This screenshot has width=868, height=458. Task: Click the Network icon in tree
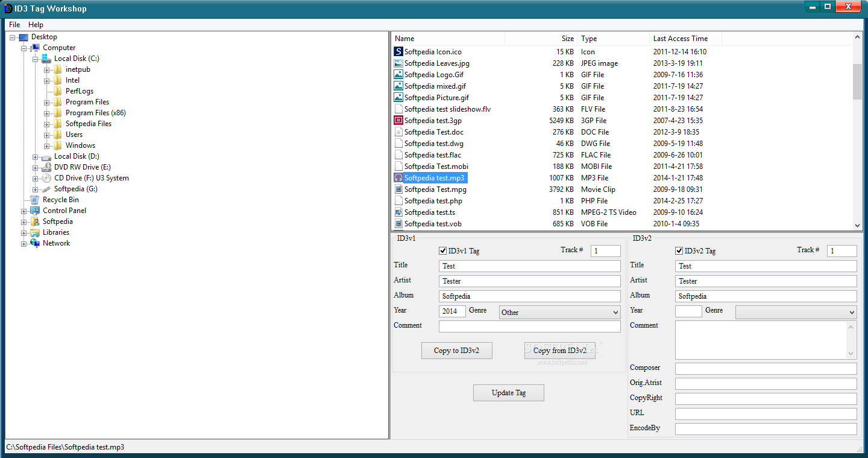point(35,243)
